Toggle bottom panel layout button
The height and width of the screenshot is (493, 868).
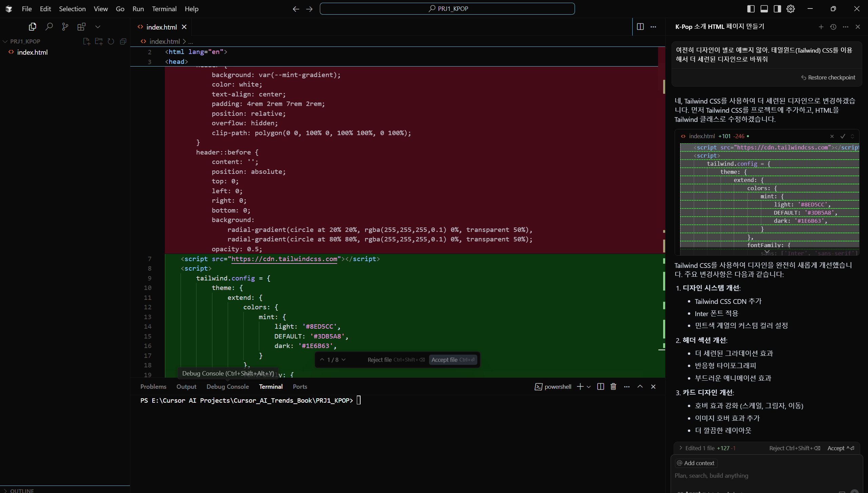764,9
